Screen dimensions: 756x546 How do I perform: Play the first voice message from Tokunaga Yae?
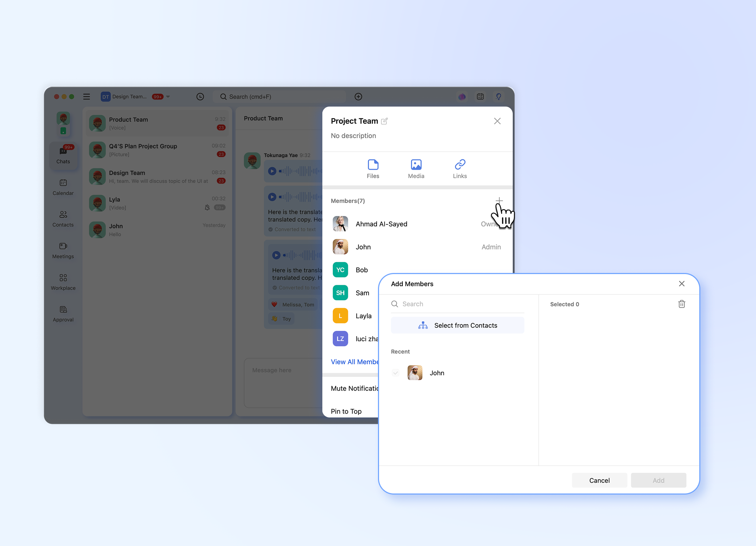pyautogui.click(x=272, y=171)
